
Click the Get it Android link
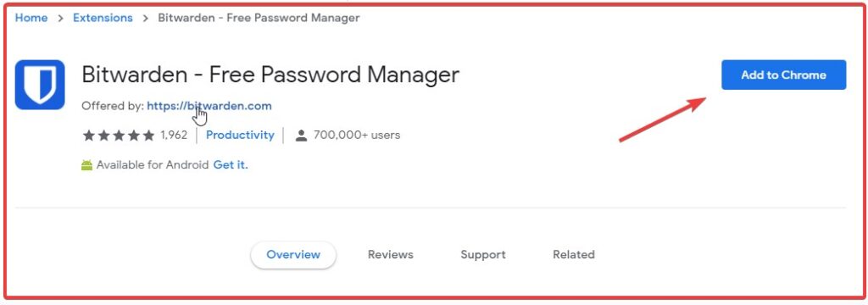[231, 165]
